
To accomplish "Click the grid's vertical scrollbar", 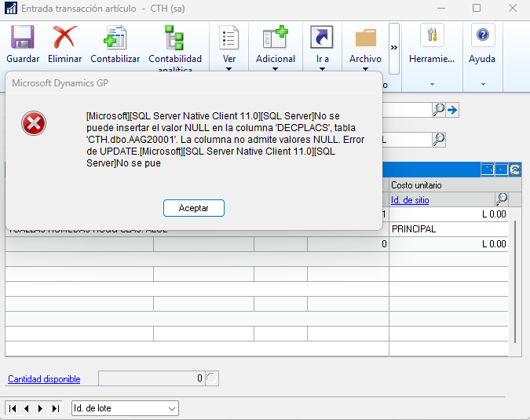I will tap(515, 282).
